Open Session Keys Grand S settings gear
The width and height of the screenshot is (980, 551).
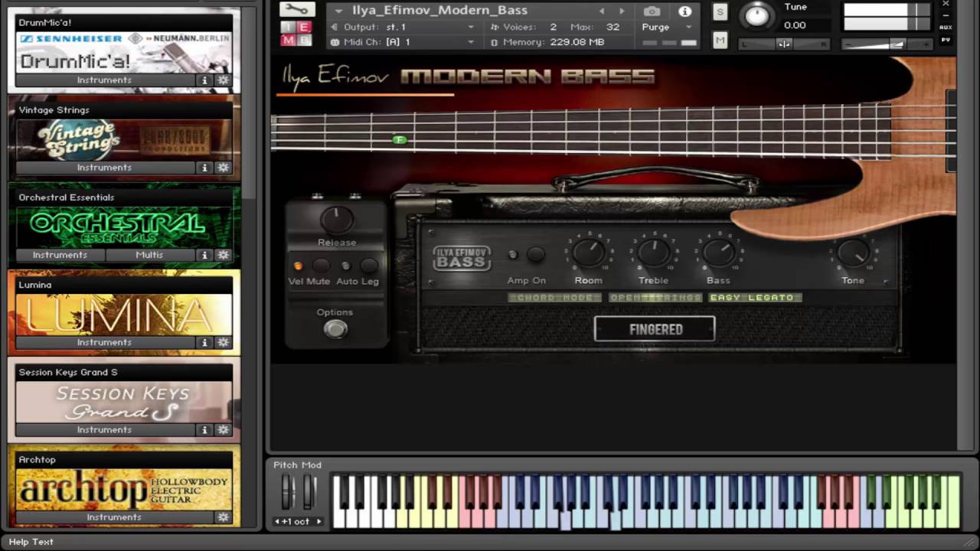[223, 429]
